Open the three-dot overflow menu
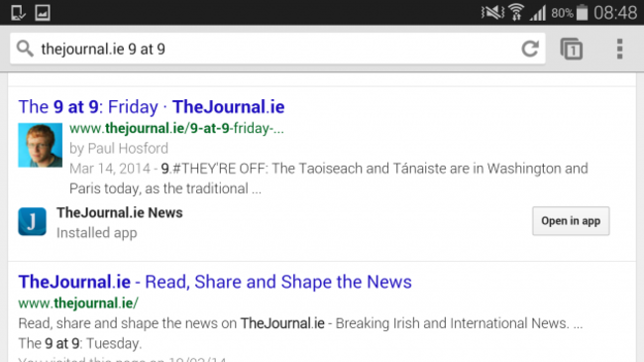The height and width of the screenshot is (362, 644). pos(620,49)
